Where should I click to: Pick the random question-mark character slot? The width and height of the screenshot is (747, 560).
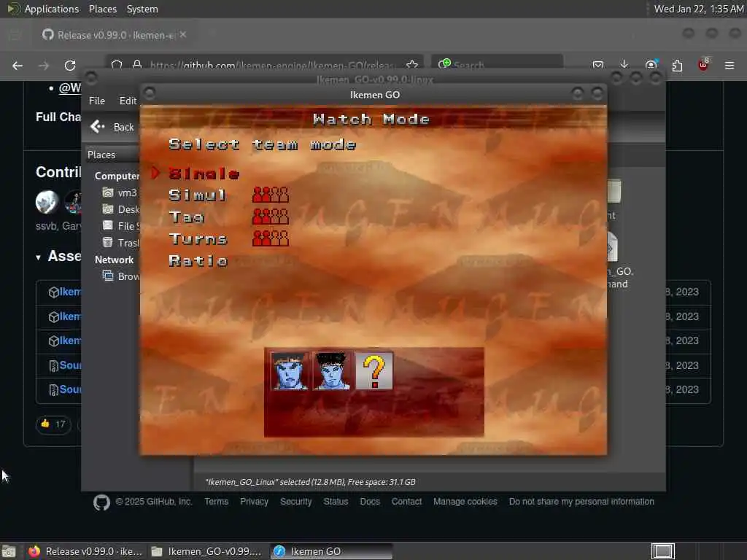coord(374,371)
